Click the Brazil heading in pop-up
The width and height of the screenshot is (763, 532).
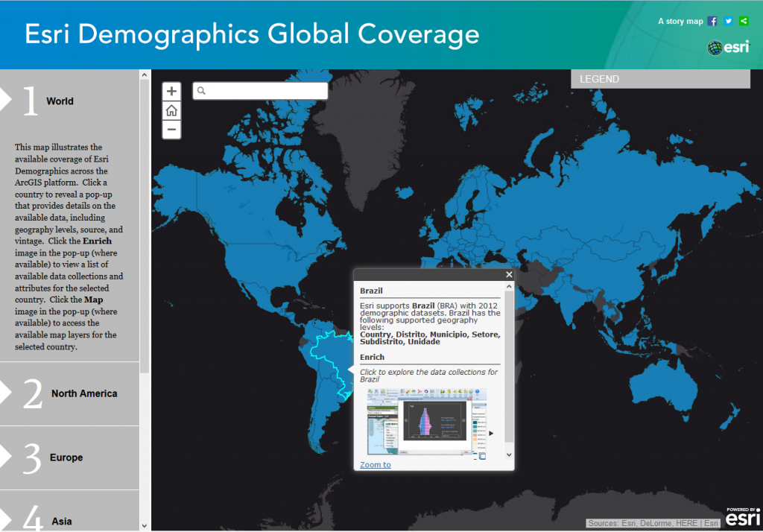pyautogui.click(x=371, y=291)
